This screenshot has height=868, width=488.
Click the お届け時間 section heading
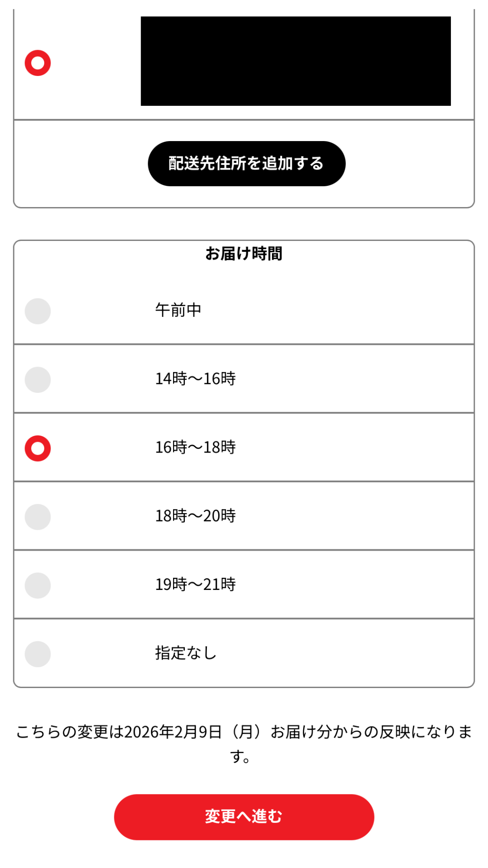pos(244,254)
